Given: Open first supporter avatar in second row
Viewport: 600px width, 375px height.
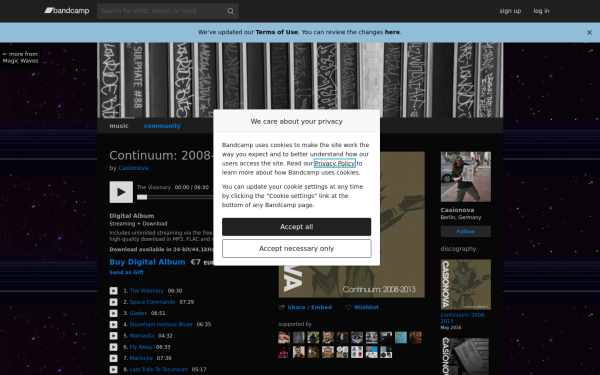Looking at the screenshot, I should point(284,352).
